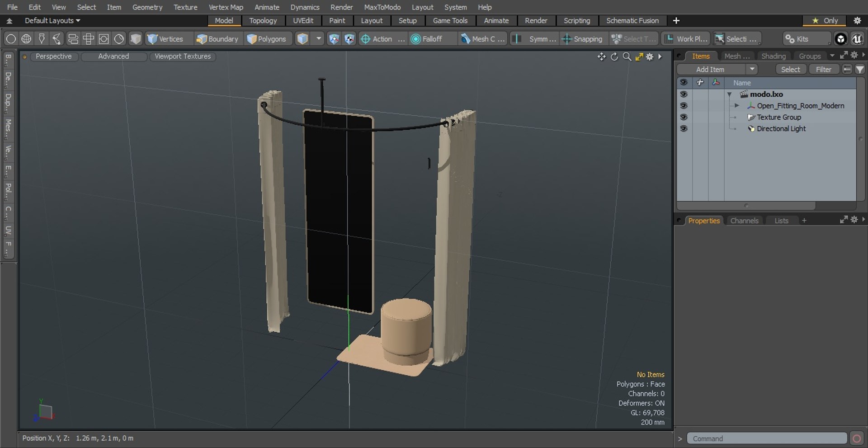Open the Perspective view type dropdown
The width and height of the screenshot is (868, 448).
53,57
